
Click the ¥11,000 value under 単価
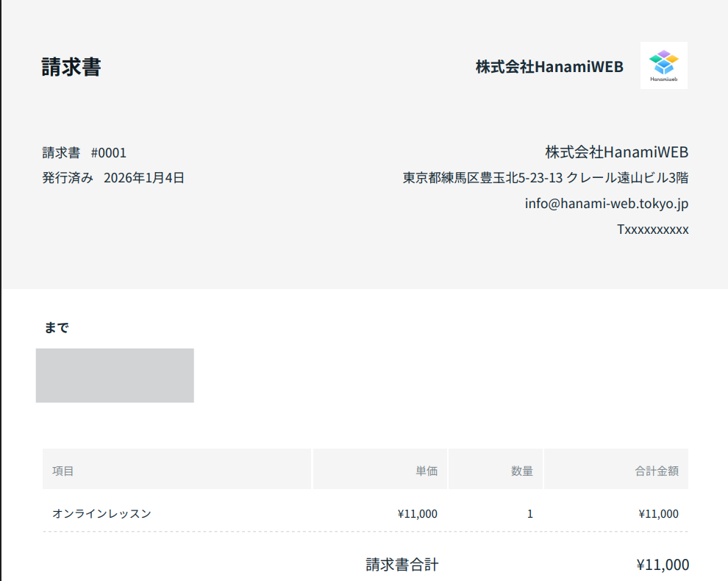(417, 513)
